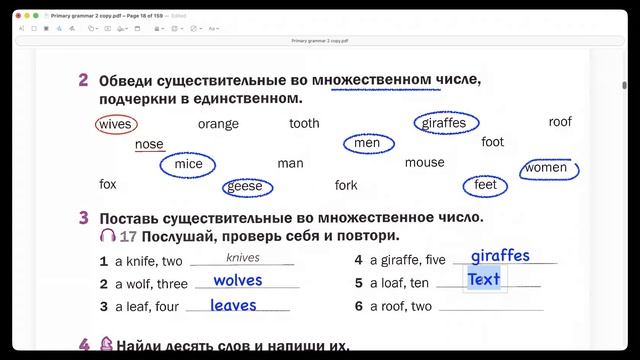Click the circled word 'feet'
This screenshot has height=360, width=640.
coord(485,186)
